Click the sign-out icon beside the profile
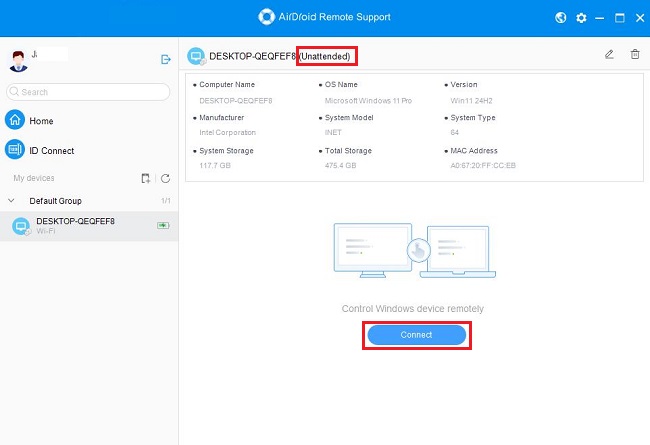This screenshot has height=445, width=650. (166, 60)
